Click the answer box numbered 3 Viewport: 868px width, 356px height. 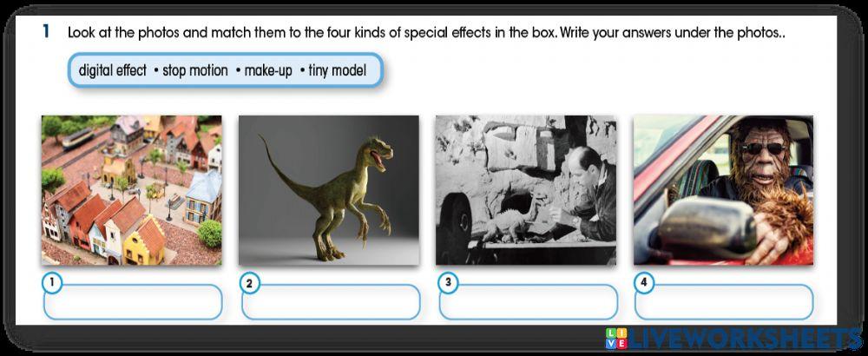(528, 303)
